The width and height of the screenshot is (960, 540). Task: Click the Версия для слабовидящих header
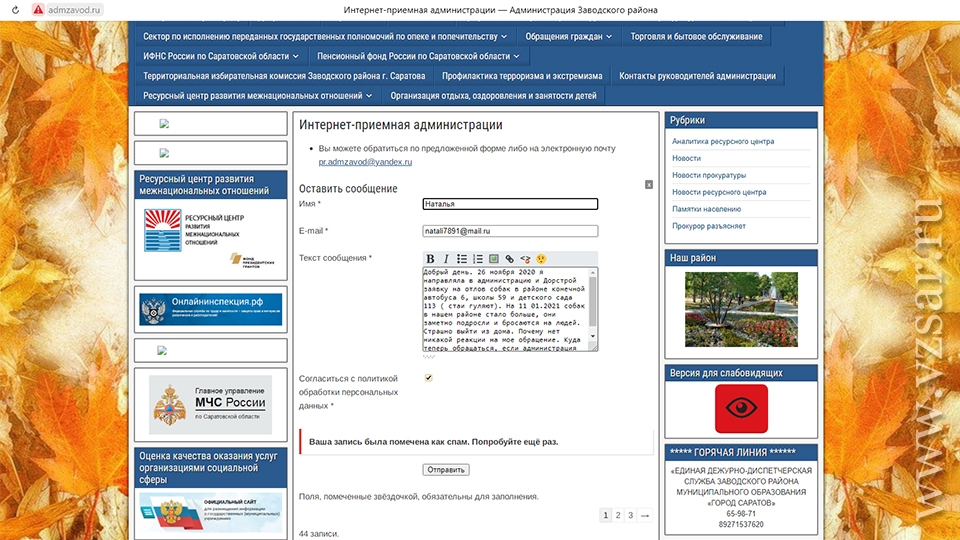click(x=741, y=373)
